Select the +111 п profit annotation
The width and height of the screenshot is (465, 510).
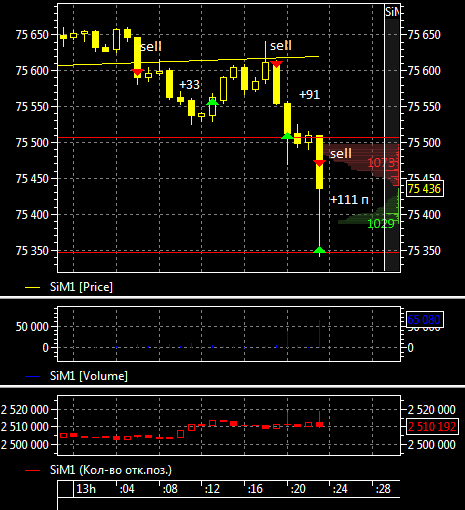pyautogui.click(x=349, y=199)
